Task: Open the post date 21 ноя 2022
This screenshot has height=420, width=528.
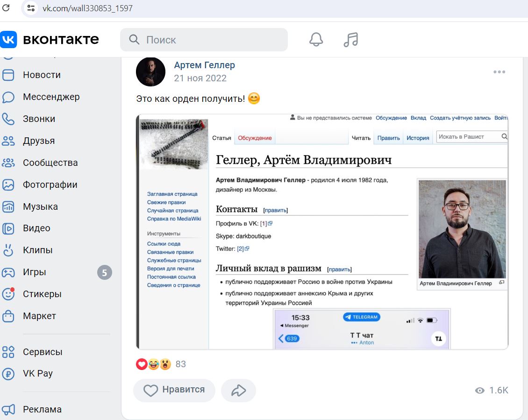Action: (200, 78)
